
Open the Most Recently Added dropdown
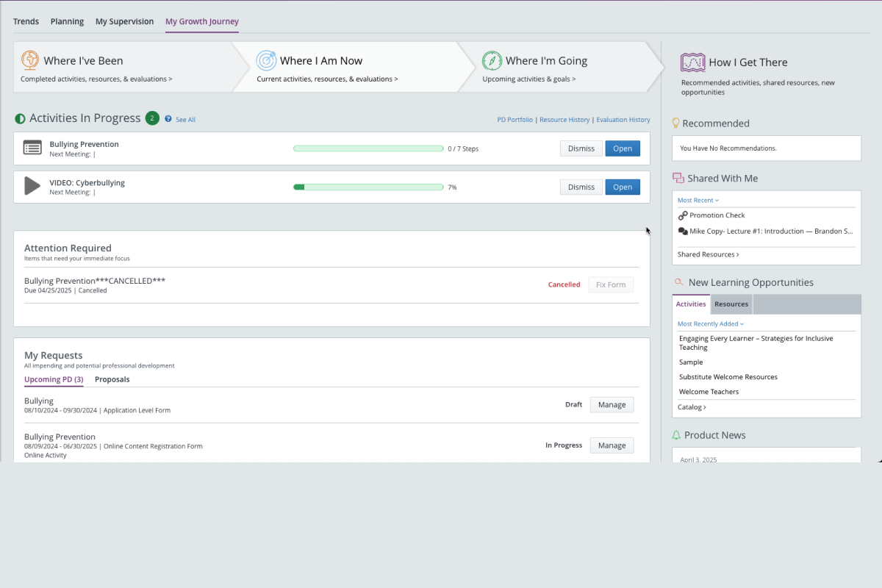(x=711, y=323)
